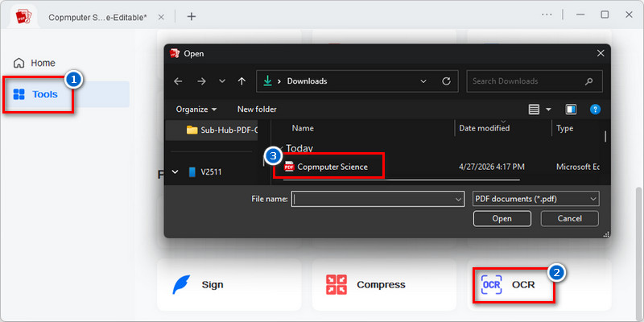Click the blue Sign feather icon
Image resolution: width=644 pixels, height=322 pixels.
(x=180, y=285)
